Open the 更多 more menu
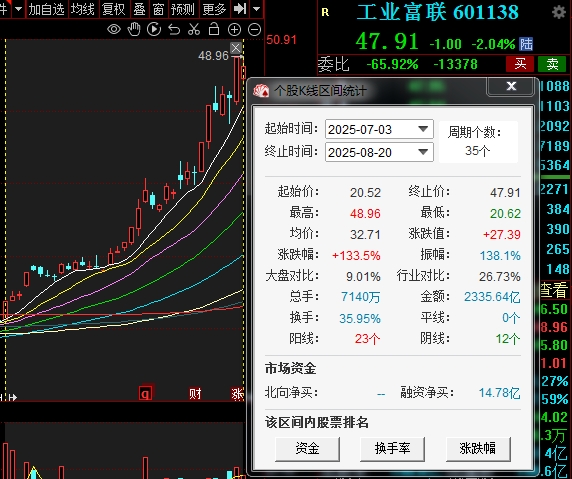 tap(214, 9)
